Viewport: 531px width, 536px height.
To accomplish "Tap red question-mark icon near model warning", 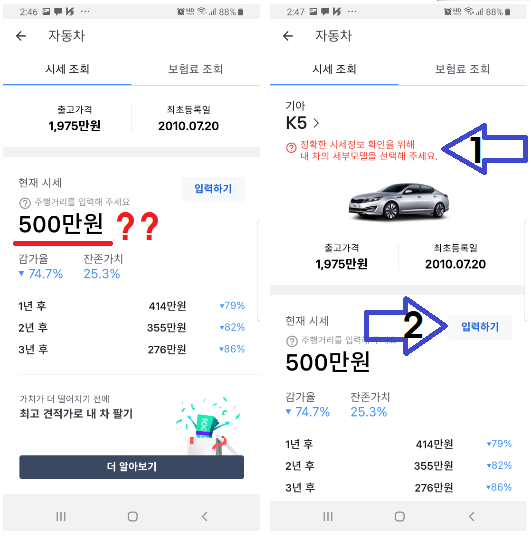I will coord(291,148).
